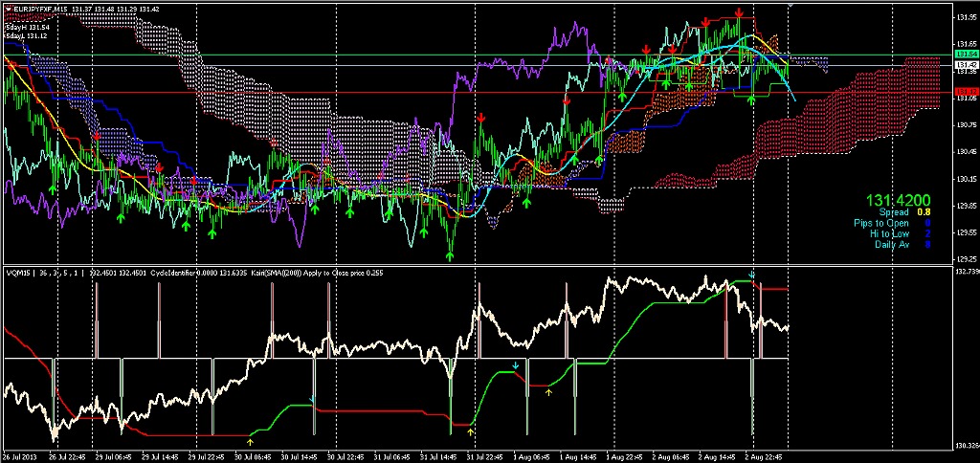980x463 pixels.
Task: Click the 132.739 indicator scale value
Action: click(x=965, y=272)
